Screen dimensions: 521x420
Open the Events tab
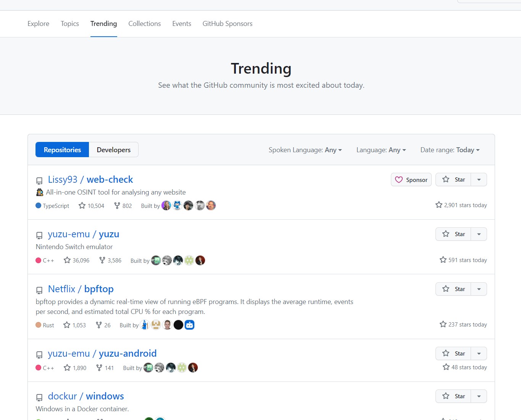(x=182, y=24)
